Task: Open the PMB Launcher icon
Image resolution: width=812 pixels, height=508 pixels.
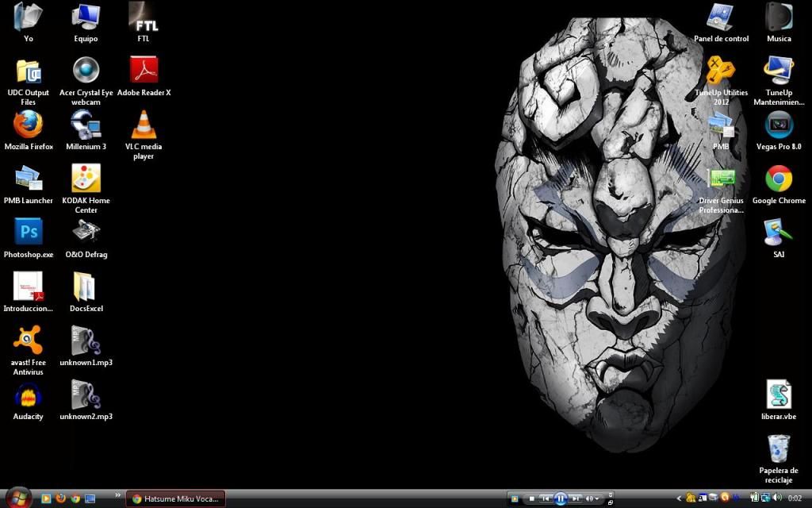Action: 29,184
